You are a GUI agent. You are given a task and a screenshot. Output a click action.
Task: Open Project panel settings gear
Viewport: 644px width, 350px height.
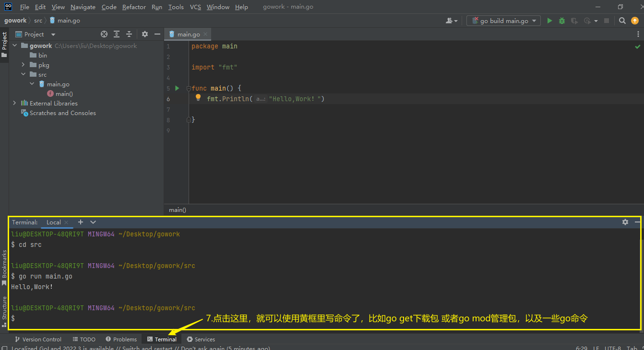[x=145, y=34]
